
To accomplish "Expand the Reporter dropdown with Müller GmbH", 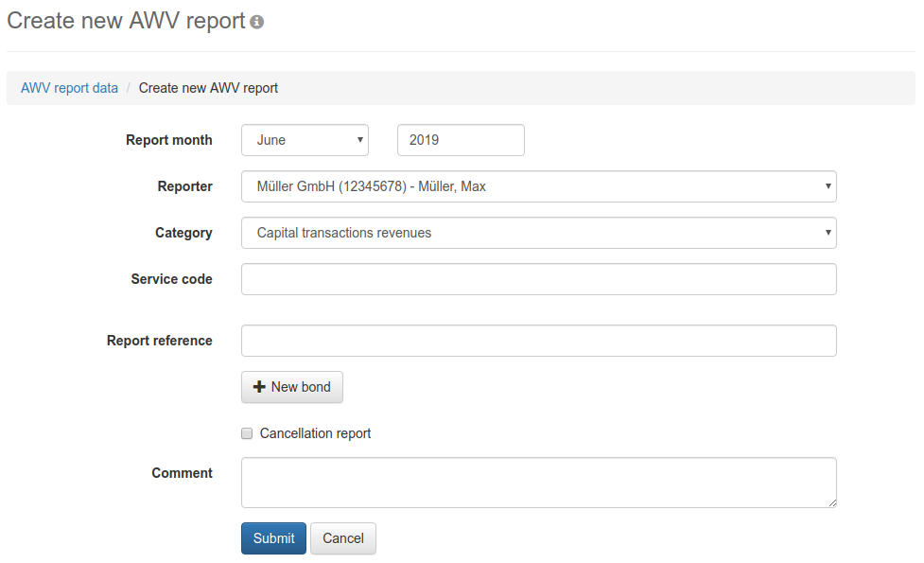I will pos(539,186).
